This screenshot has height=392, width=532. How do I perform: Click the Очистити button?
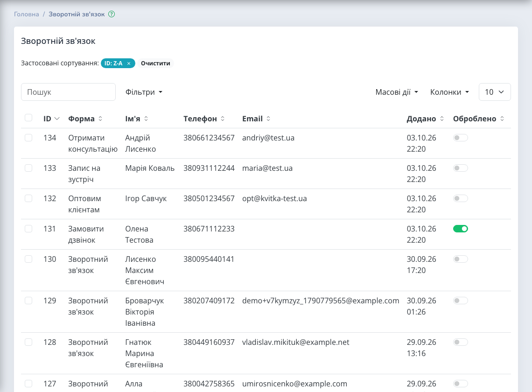click(x=155, y=63)
